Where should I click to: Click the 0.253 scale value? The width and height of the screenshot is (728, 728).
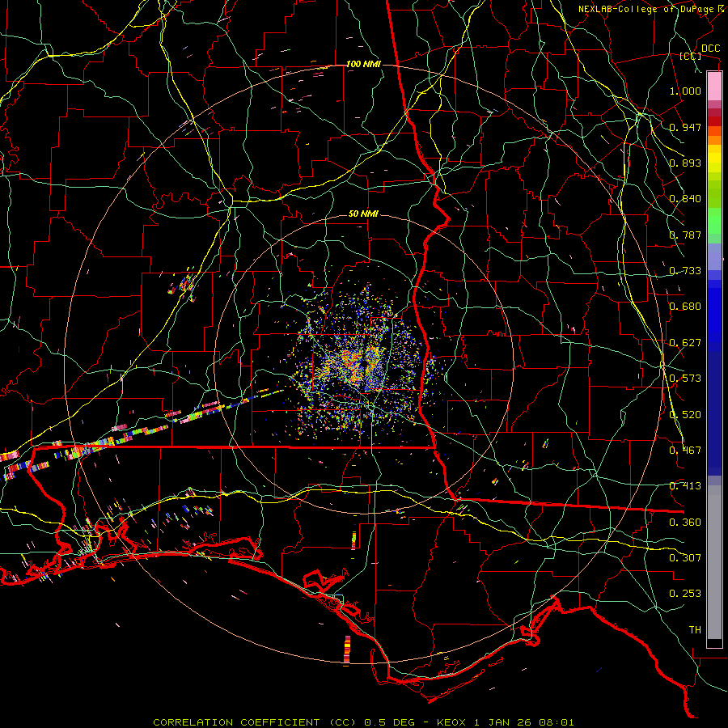pyautogui.click(x=685, y=594)
